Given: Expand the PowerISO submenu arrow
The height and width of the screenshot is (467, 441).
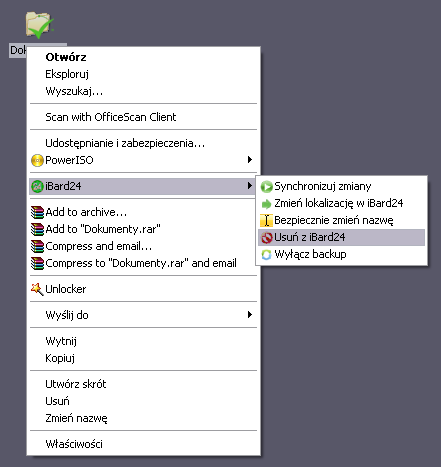Looking at the screenshot, I should point(250,160).
